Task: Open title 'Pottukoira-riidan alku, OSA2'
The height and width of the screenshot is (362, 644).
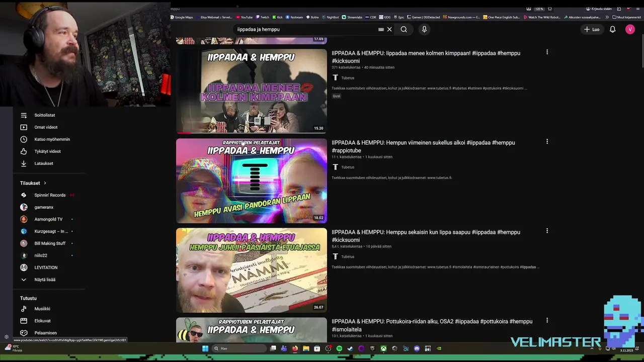Action: point(432,325)
